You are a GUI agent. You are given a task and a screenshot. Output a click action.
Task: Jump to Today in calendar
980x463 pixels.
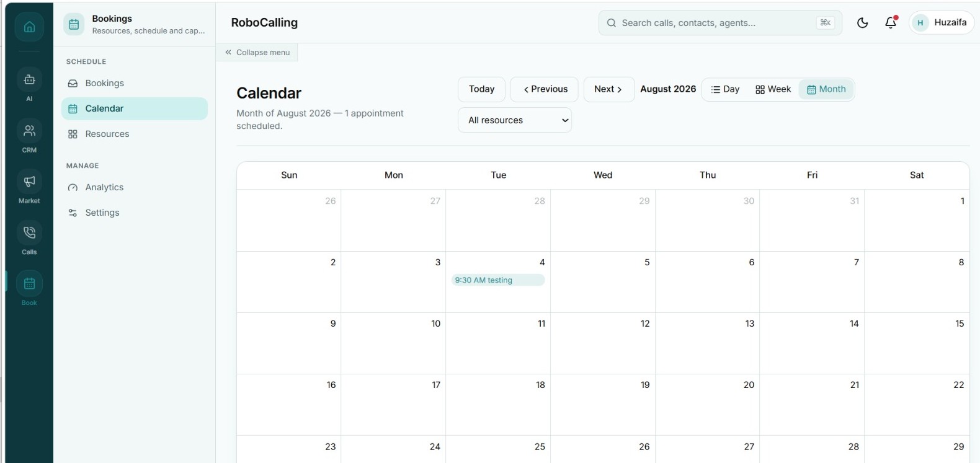[481, 89]
